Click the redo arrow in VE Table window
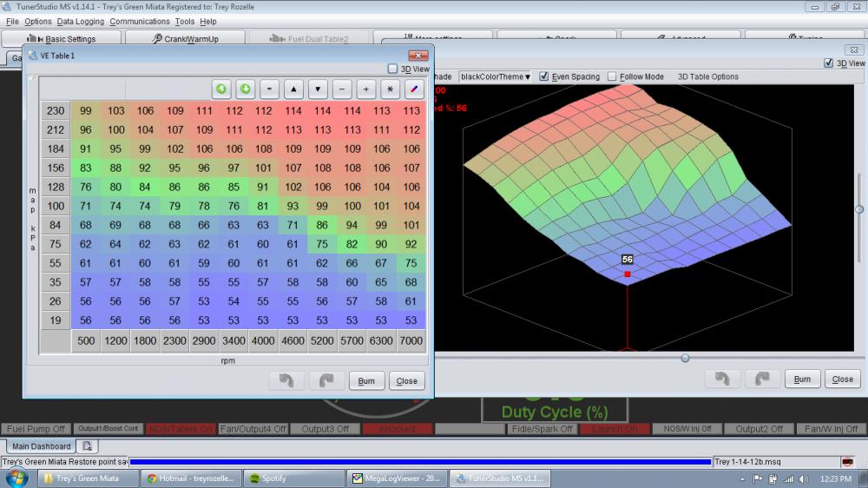 click(325, 380)
